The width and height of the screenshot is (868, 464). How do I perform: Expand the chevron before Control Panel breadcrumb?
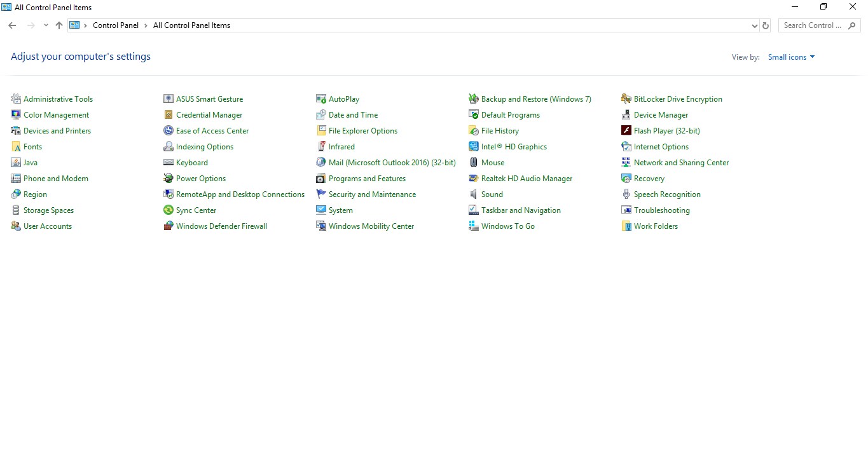coord(86,25)
